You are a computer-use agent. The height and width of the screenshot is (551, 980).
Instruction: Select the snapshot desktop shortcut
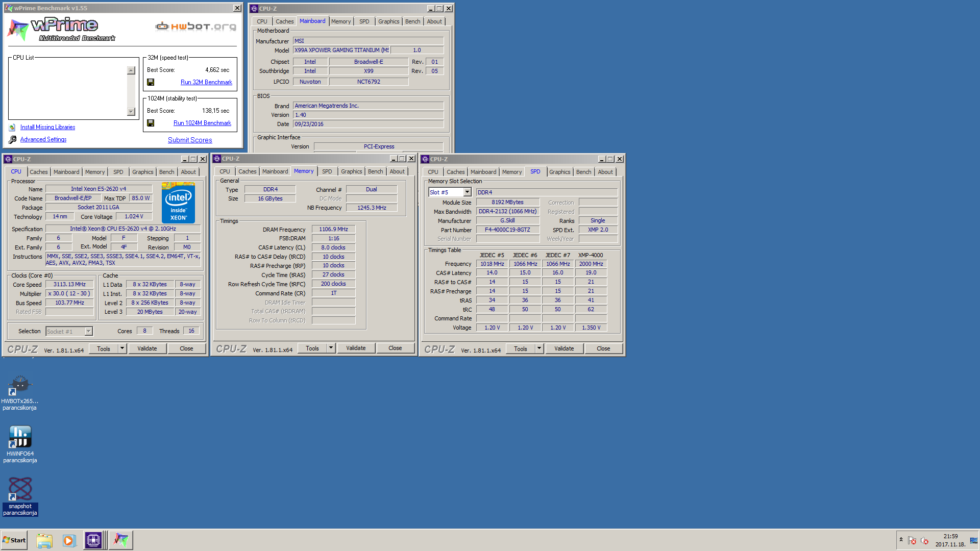[x=20, y=497]
